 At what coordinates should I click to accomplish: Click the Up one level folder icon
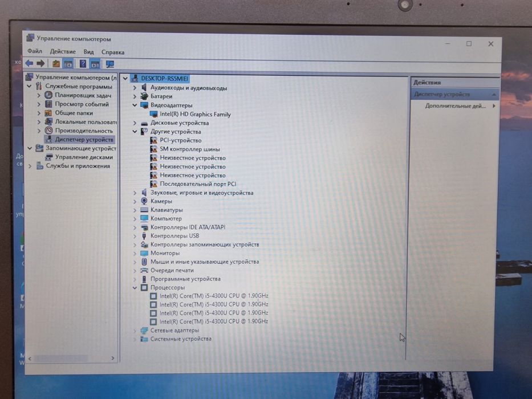[56, 63]
